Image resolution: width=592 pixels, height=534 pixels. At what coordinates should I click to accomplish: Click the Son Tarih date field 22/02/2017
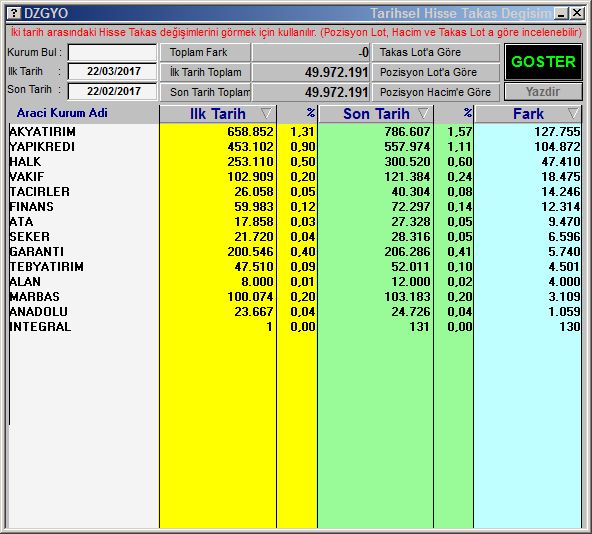112,91
